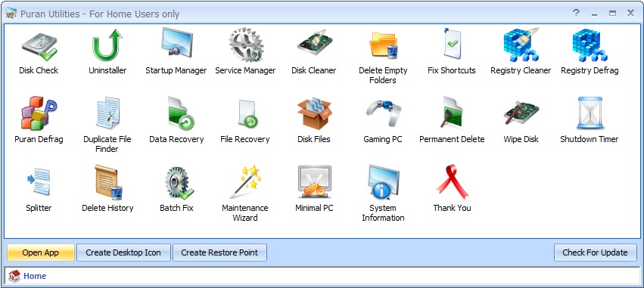Click the Puran Utilities title bar app icon
644x288 pixels.
coord(11,14)
